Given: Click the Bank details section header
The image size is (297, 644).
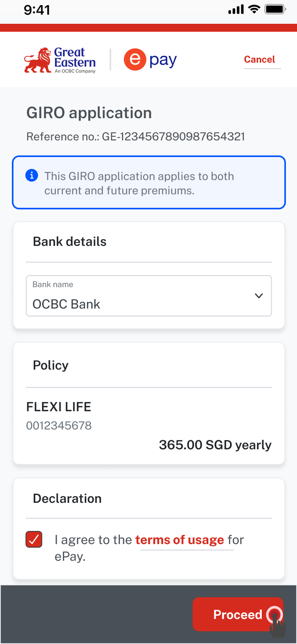Looking at the screenshot, I should pos(70,241).
